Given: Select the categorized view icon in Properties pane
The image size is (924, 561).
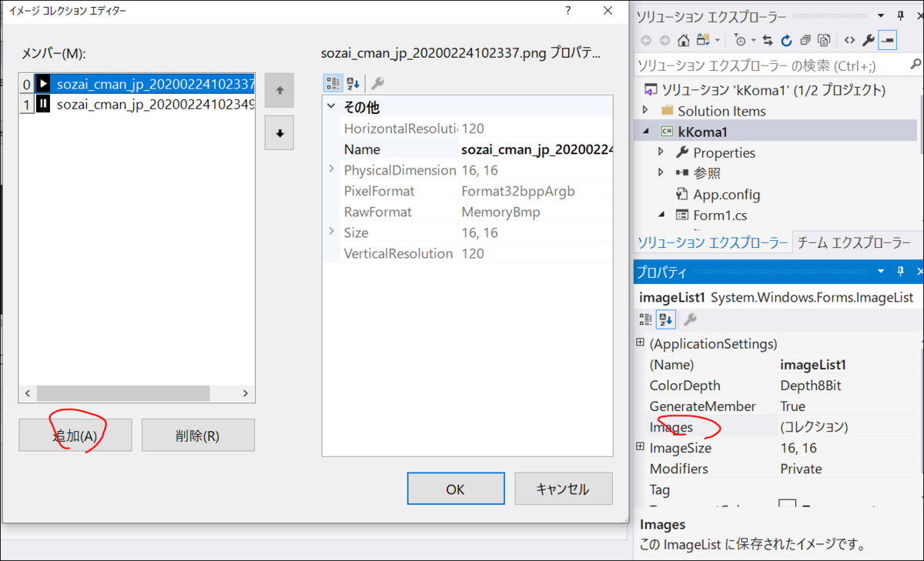Looking at the screenshot, I should pos(645,319).
